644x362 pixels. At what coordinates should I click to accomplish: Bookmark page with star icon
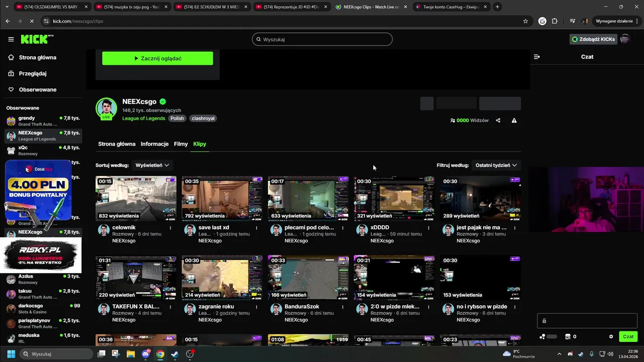pos(526,21)
